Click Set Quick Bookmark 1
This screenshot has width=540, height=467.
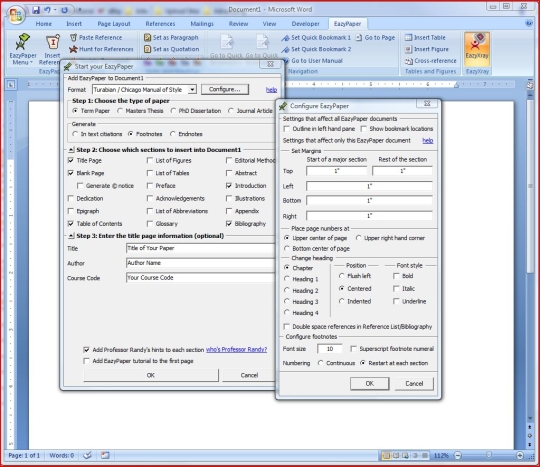(316, 38)
